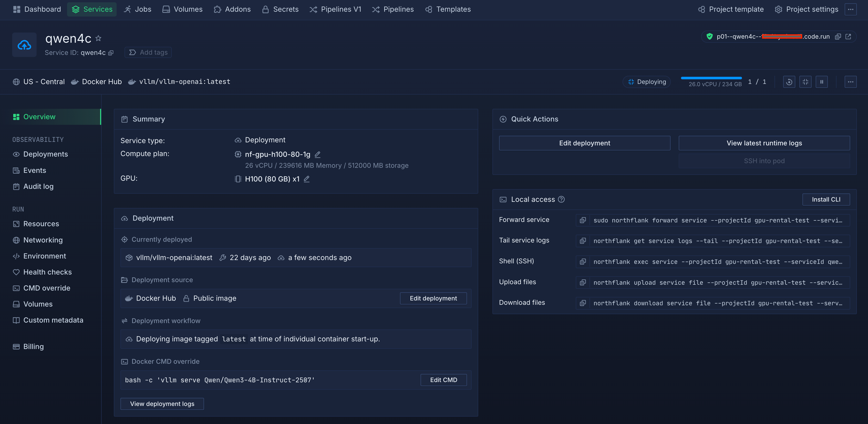Edit the compute plan pencil icon
868x424 pixels.
pos(317,154)
